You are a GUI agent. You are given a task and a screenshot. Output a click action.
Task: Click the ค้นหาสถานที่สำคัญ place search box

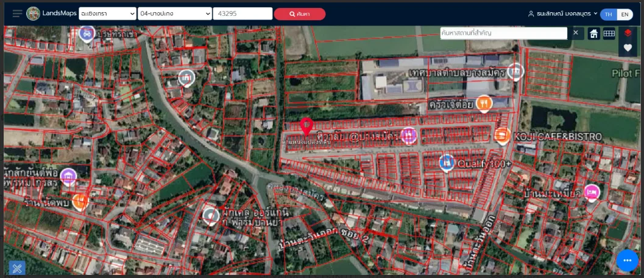pos(503,33)
